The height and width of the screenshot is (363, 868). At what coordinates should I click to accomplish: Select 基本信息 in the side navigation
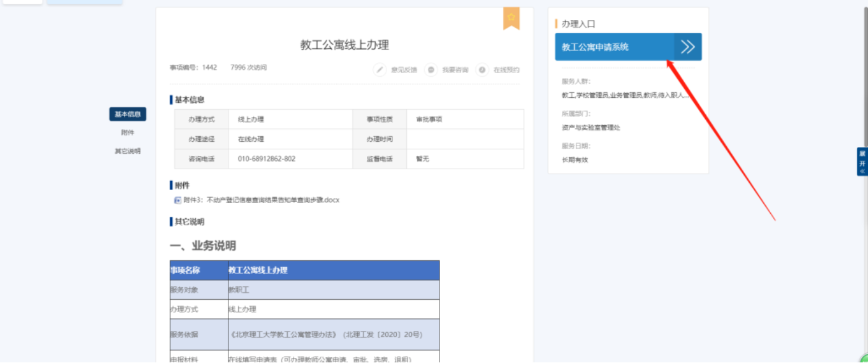click(128, 114)
